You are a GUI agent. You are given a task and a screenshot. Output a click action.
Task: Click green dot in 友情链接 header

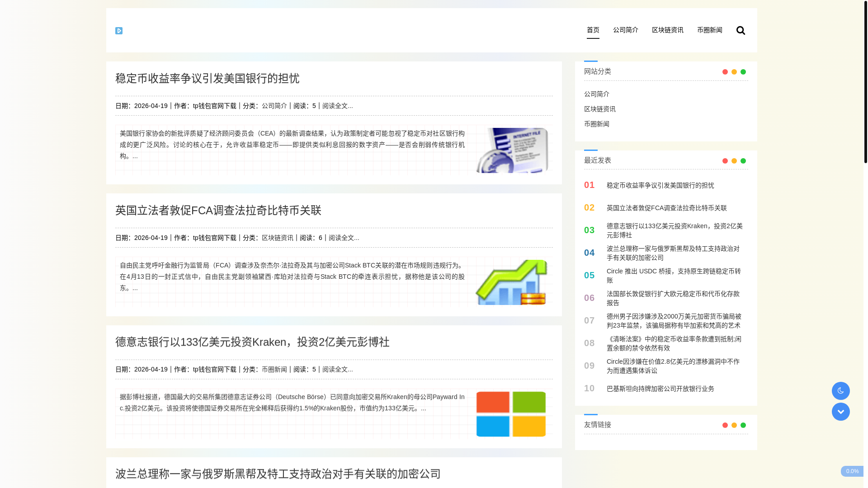[x=743, y=425]
